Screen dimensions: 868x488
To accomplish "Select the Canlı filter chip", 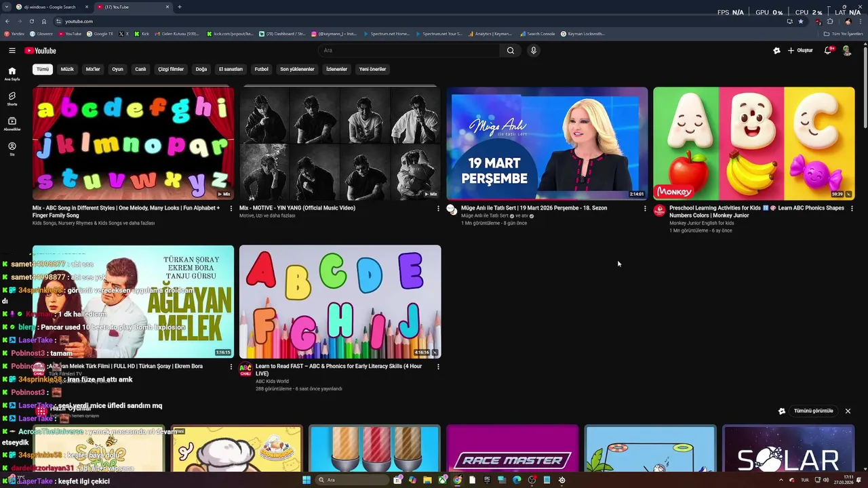I will click(140, 69).
